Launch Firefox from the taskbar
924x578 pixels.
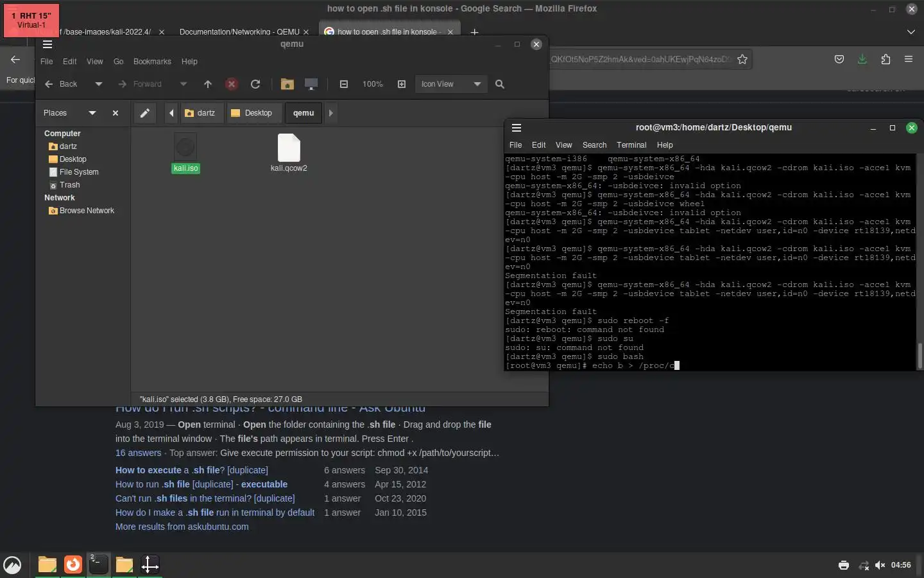(73, 565)
